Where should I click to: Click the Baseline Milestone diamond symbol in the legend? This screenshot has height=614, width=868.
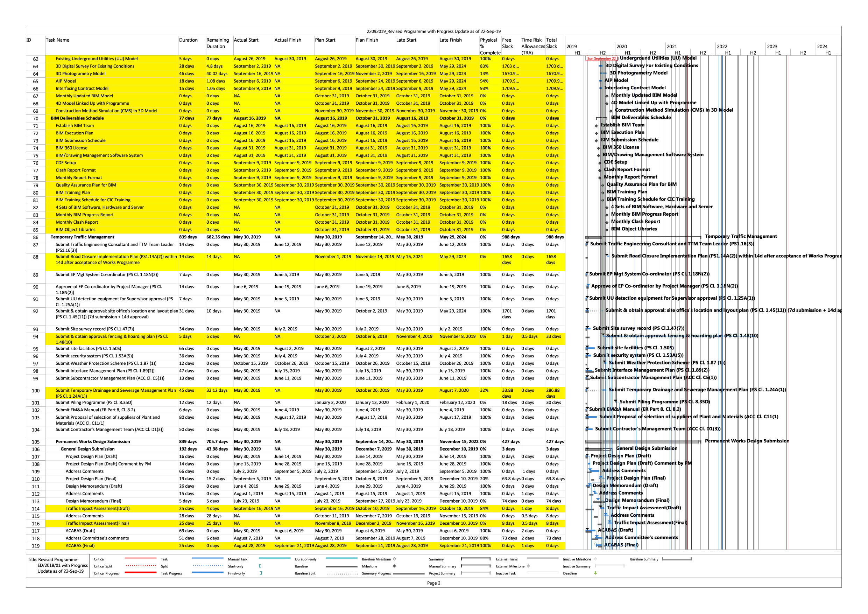tap(394, 559)
